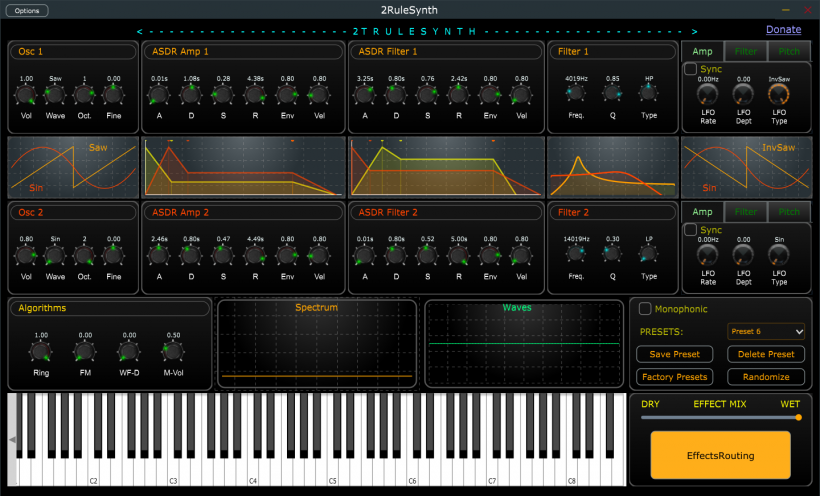The image size is (820, 496).
Task: Click the orange EffectsRouting pad
Action: [720, 455]
